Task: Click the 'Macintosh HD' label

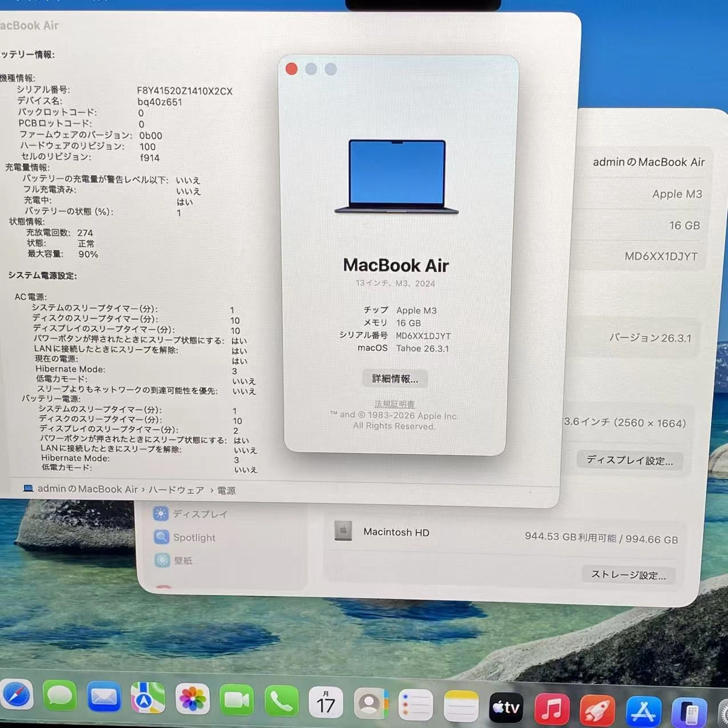Action: click(x=396, y=532)
